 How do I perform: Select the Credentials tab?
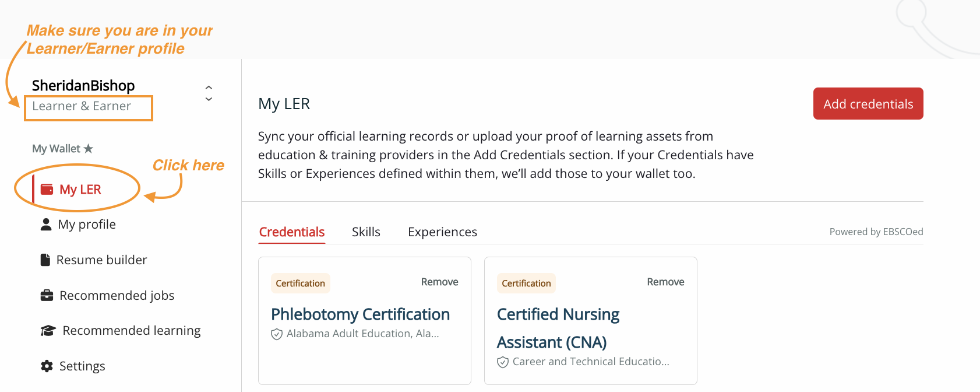coord(292,232)
